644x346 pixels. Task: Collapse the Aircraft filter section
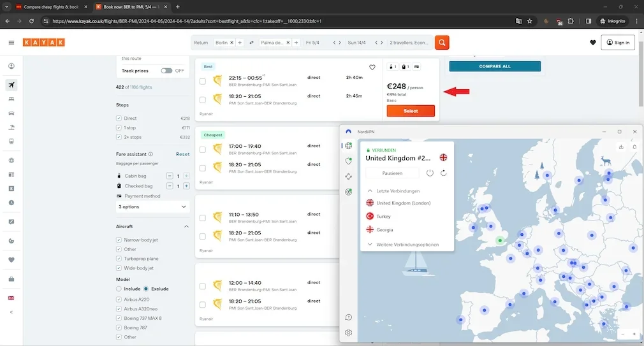[186, 226]
